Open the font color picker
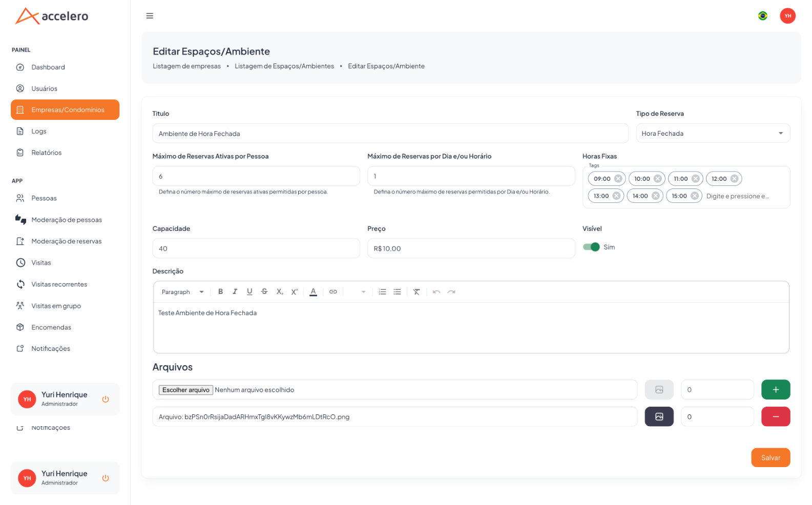Image resolution: width=812 pixels, height=505 pixels. (313, 291)
